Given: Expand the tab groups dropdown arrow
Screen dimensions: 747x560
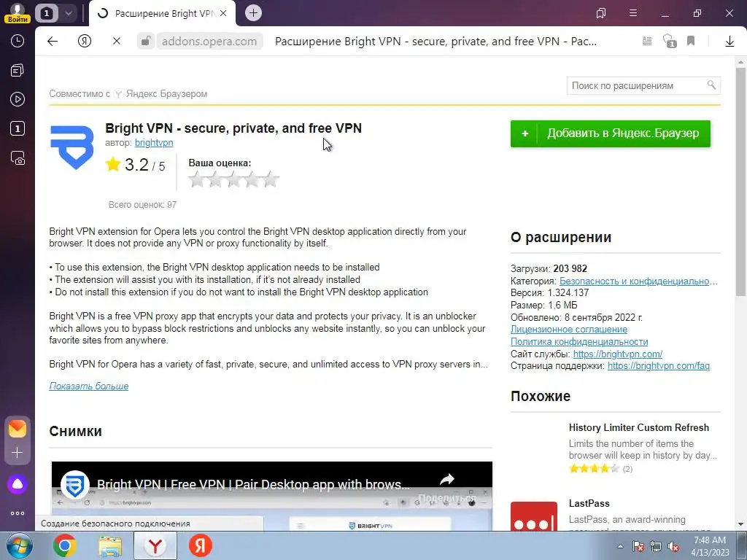Looking at the screenshot, I should coord(68,13).
